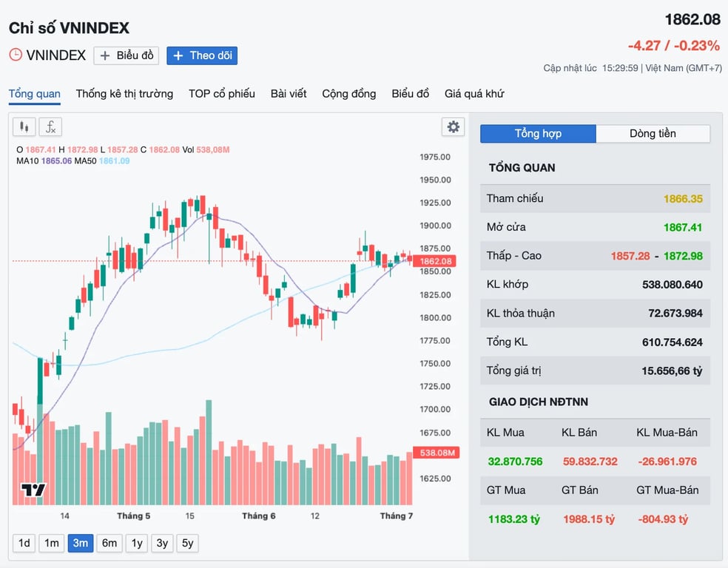The height and width of the screenshot is (568, 728).
Task: Select the 1y time range
Action: point(136,543)
